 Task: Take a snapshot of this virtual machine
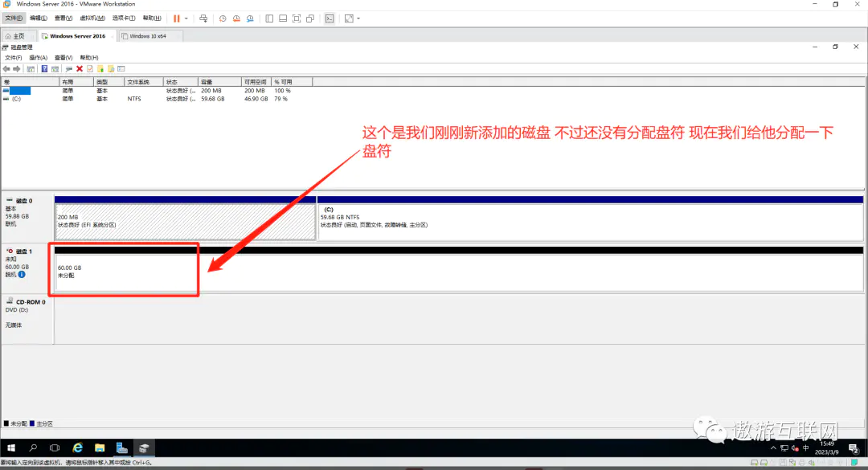(223, 18)
